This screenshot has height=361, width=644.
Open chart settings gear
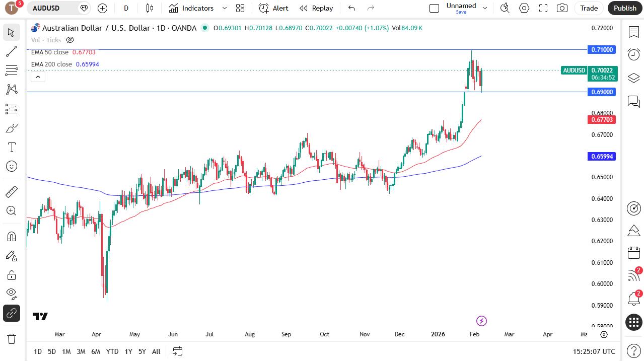(524, 8)
